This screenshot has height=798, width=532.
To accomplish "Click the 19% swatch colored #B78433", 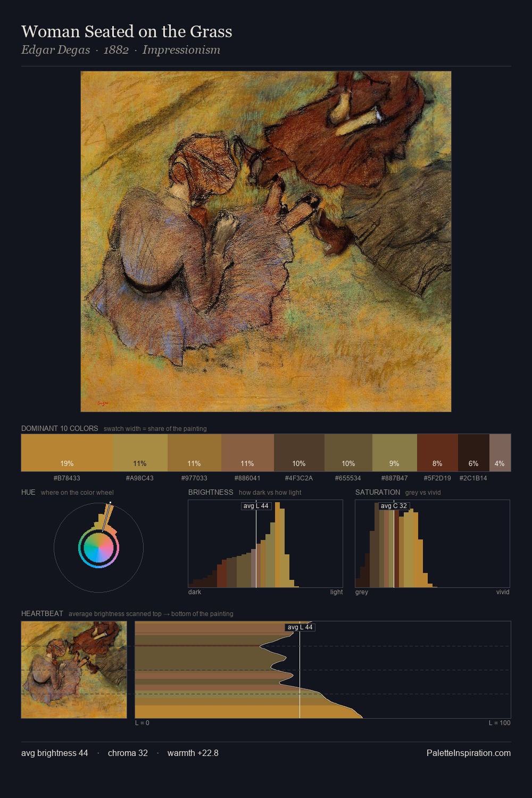I will (x=67, y=453).
